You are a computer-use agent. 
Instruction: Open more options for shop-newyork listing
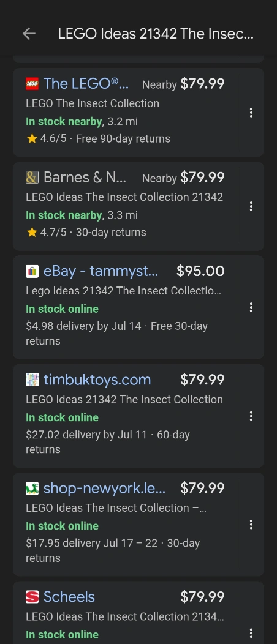pos(251,525)
